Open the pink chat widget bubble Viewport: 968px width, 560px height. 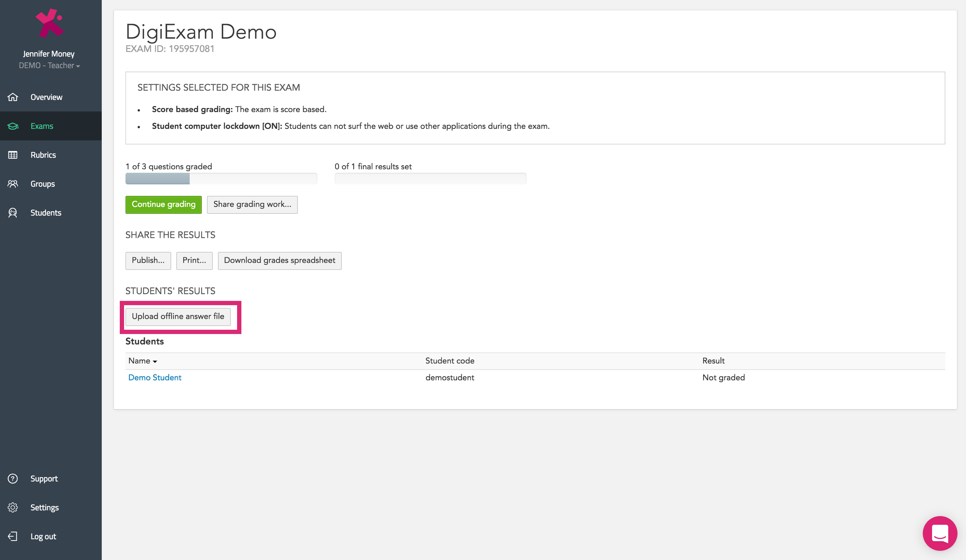click(939, 533)
